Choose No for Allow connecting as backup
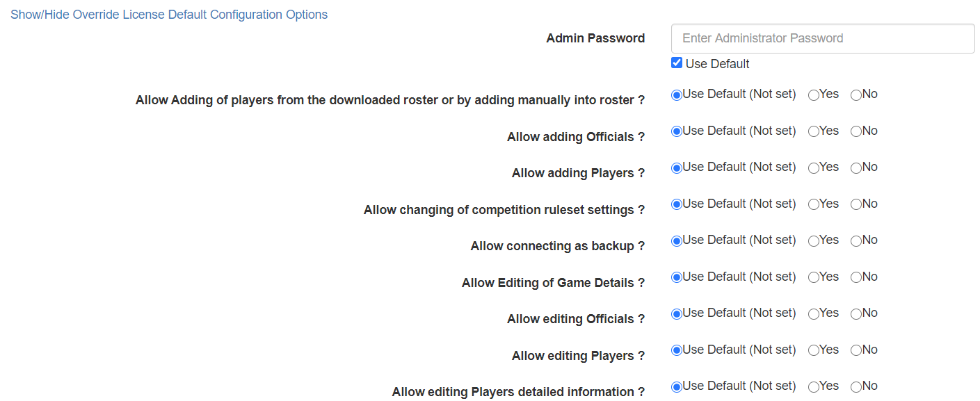Viewport: 980px width, 401px height. point(856,241)
